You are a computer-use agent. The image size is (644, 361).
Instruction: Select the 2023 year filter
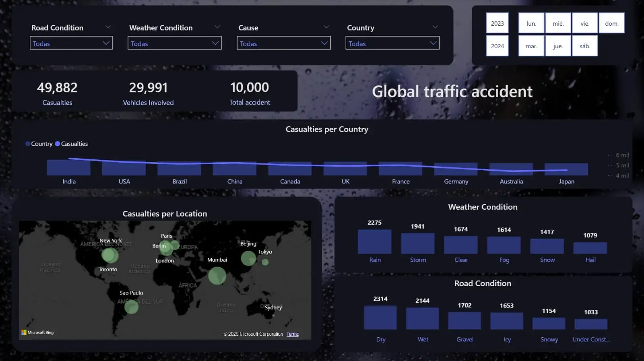(x=497, y=23)
